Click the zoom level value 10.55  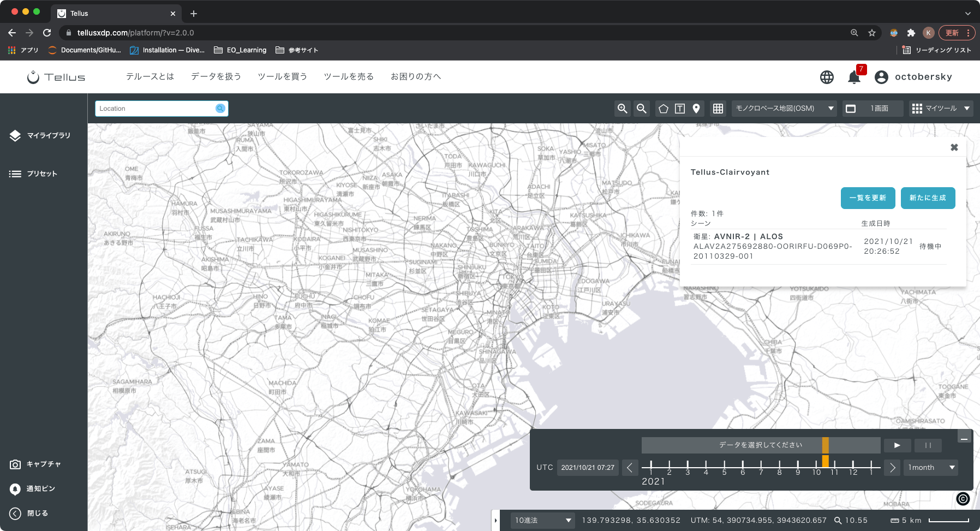tap(856, 521)
